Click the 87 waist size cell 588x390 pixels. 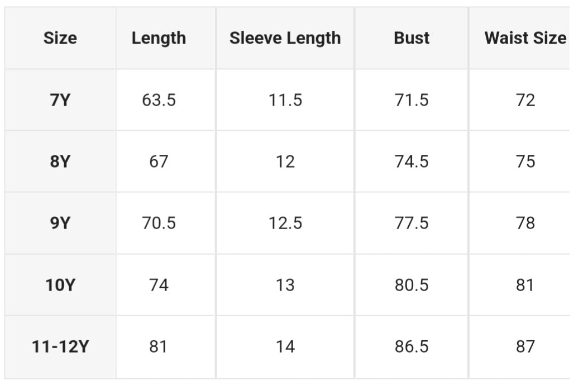click(x=525, y=346)
